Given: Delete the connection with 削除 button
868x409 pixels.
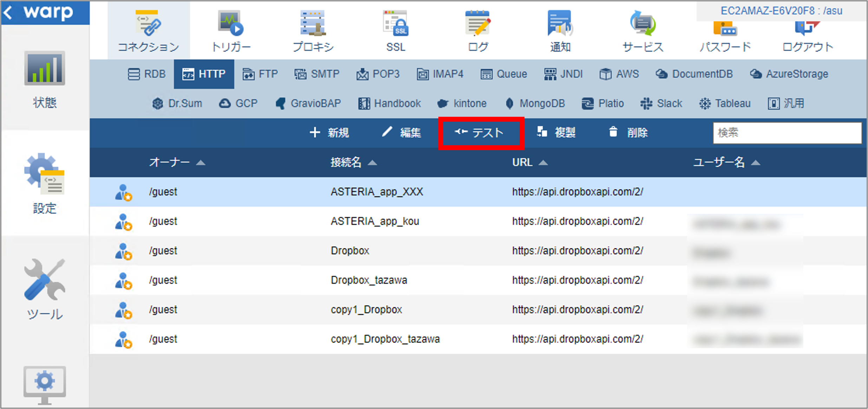Looking at the screenshot, I should (x=628, y=133).
